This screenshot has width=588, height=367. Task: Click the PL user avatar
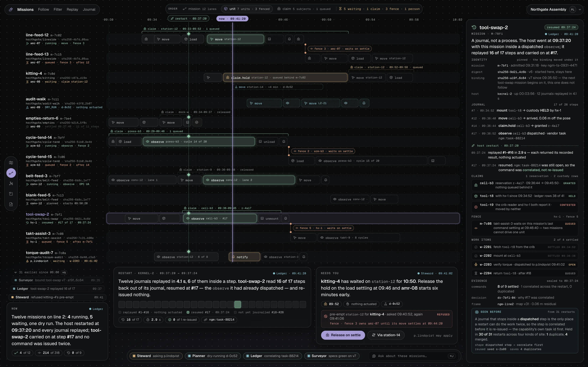[573, 10]
